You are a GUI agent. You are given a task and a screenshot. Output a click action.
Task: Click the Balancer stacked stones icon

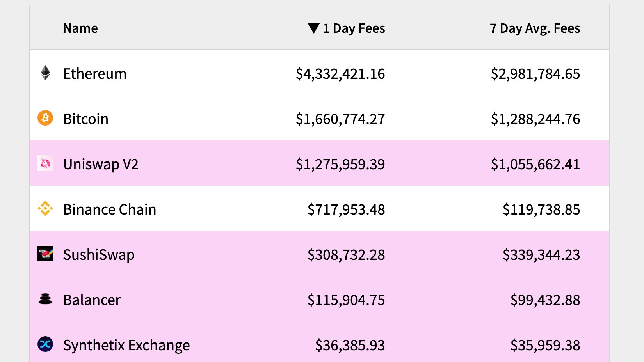point(45,299)
